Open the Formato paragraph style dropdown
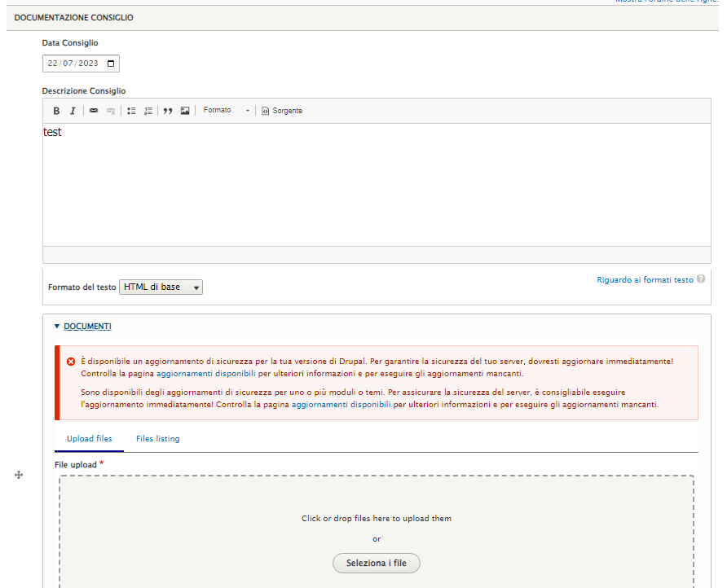Image resolution: width=727 pixels, height=588 pixels. 226,111
